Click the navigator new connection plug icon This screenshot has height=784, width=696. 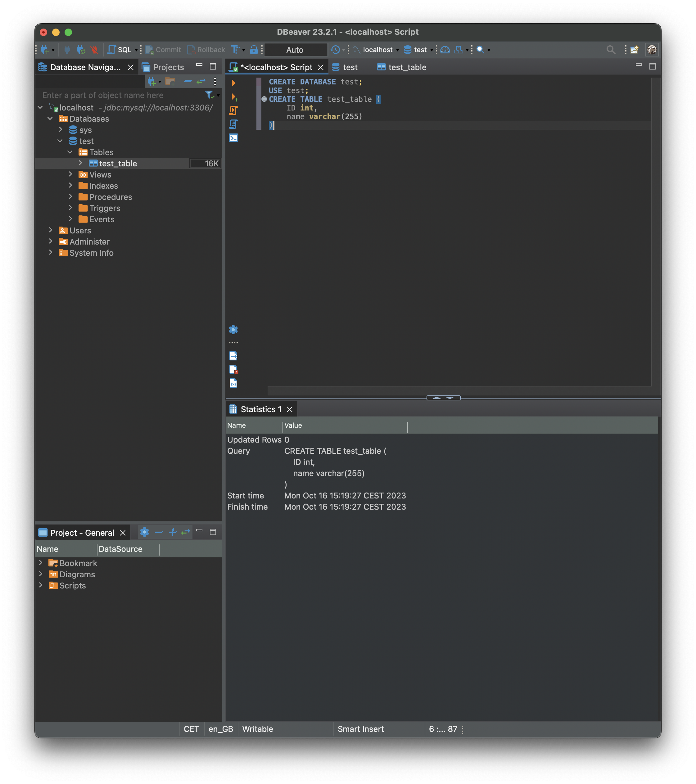(x=151, y=81)
